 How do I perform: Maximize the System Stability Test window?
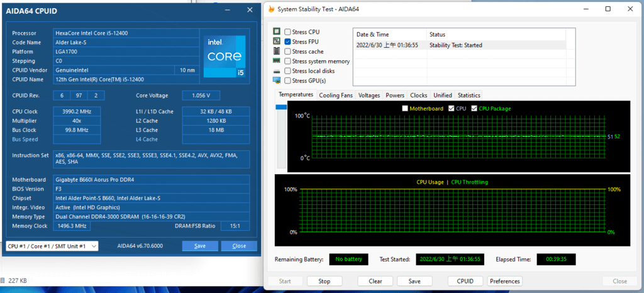coord(608,9)
